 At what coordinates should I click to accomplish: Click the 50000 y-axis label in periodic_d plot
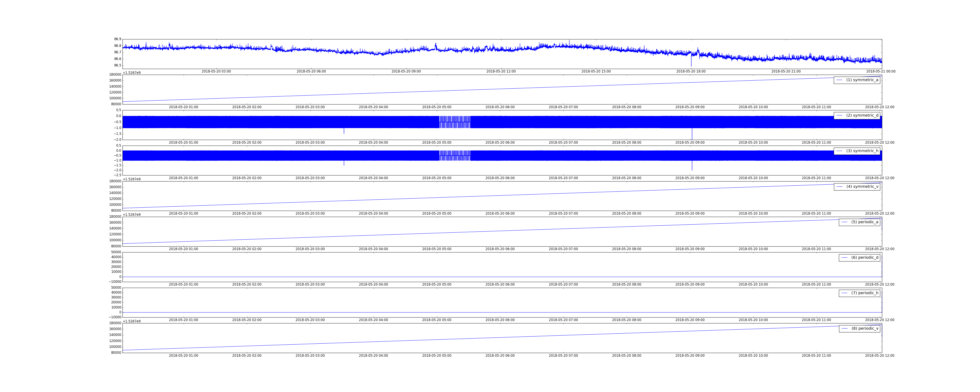pos(116,252)
